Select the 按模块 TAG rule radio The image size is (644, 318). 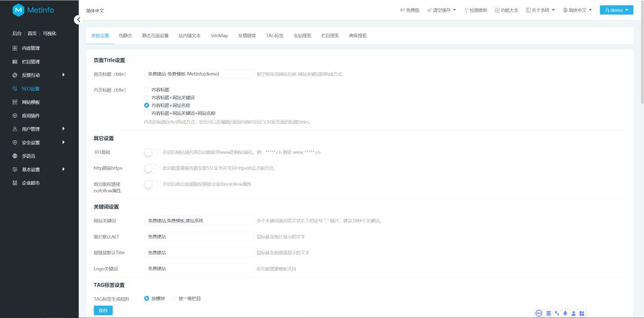coord(147,299)
